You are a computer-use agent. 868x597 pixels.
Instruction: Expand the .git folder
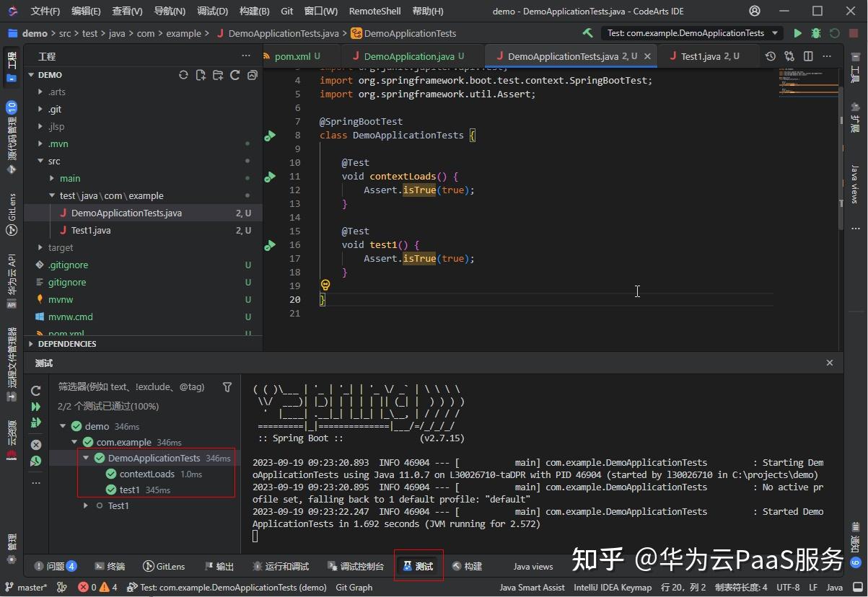pyautogui.click(x=40, y=110)
